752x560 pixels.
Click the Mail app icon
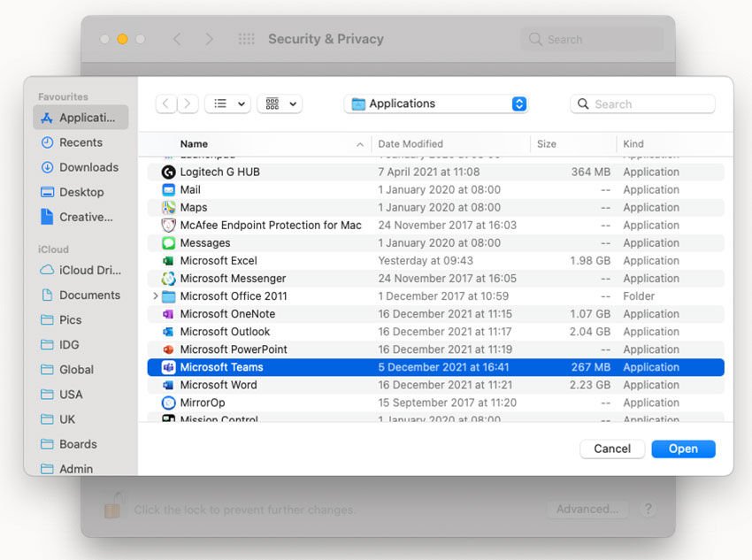point(168,190)
